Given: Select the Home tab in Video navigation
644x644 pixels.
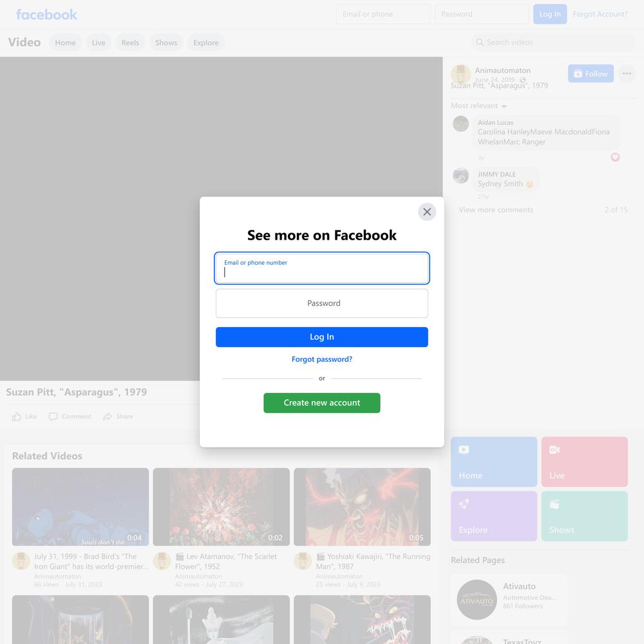Looking at the screenshot, I should (x=65, y=43).
